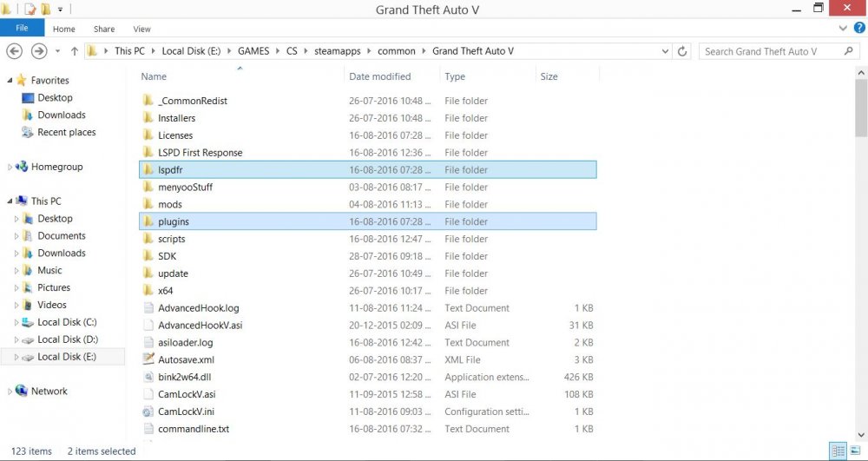The image size is (868, 461).
Task: Open Recent places in Favorites
Action: click(x=67, y=132)
